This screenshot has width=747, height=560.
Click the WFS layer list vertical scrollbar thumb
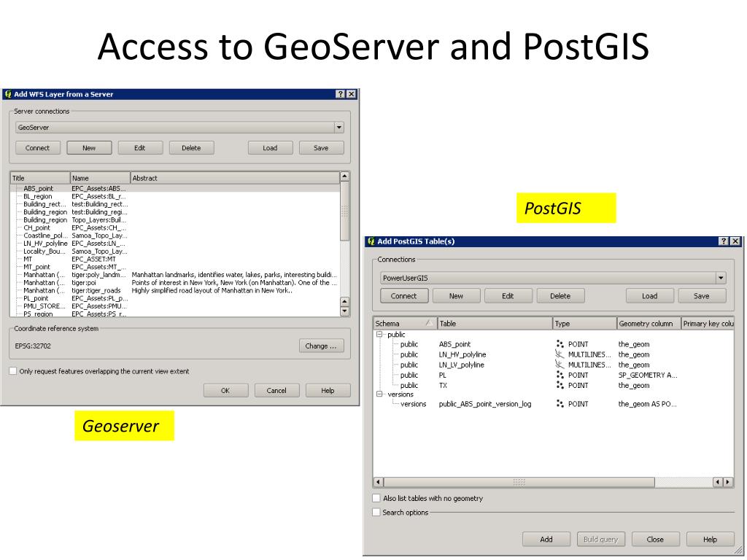pos(345,211)
